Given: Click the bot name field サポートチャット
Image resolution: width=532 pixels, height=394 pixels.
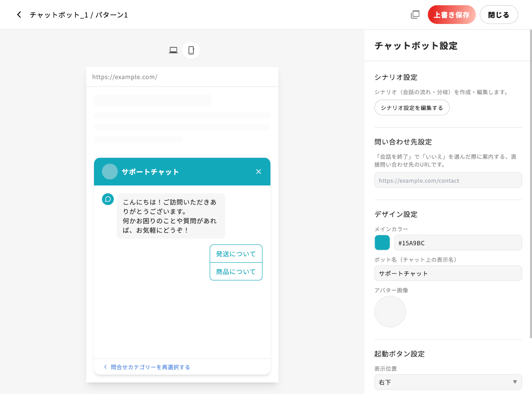Looking at the screenshot, I should tap(448, 273).
